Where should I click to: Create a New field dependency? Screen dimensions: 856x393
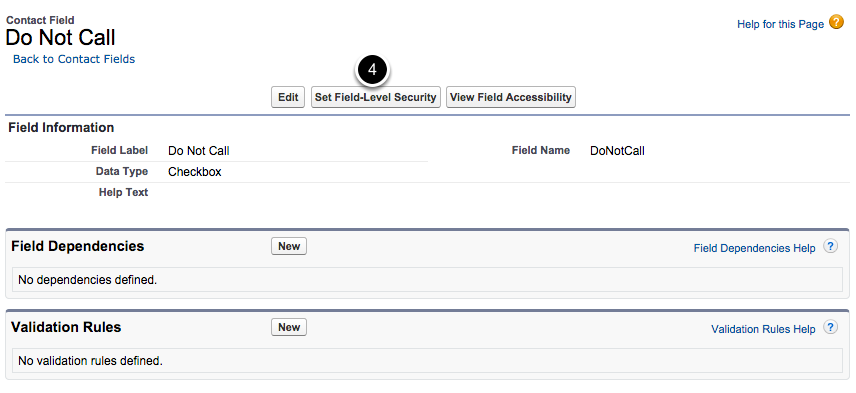pos(289,246)
